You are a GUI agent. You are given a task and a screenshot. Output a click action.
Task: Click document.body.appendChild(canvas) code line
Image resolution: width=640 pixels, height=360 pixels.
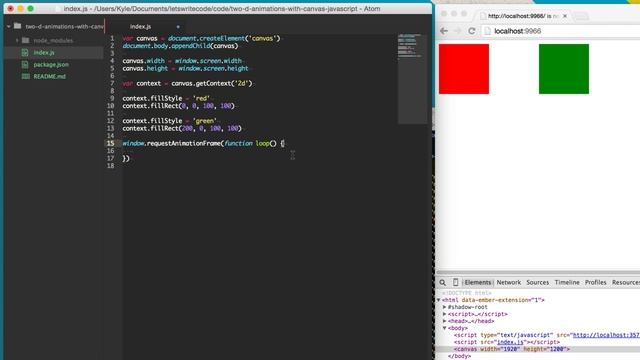point(180,46)
